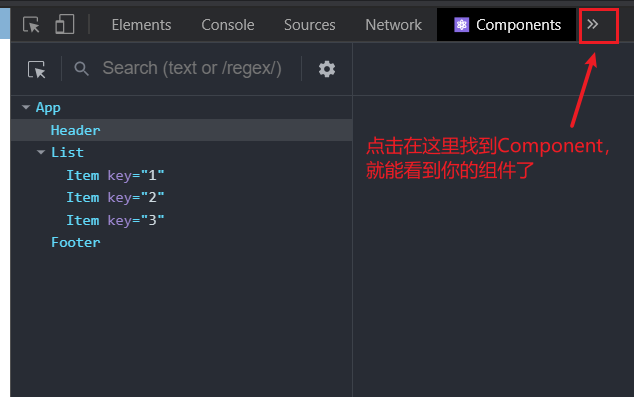Switch to the Console tab
This screenshot has width=634, height=397.
tap(228, 25)
